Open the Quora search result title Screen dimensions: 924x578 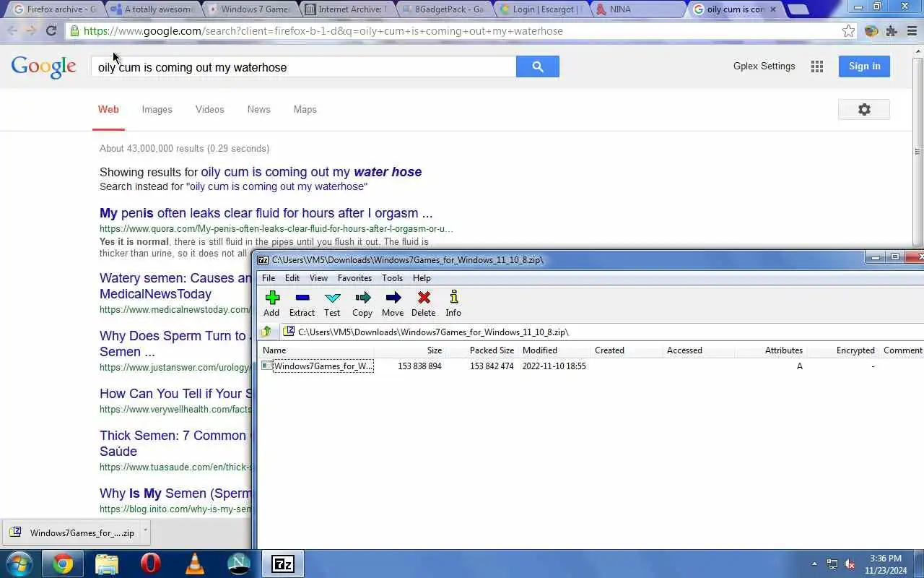[266, 213]
